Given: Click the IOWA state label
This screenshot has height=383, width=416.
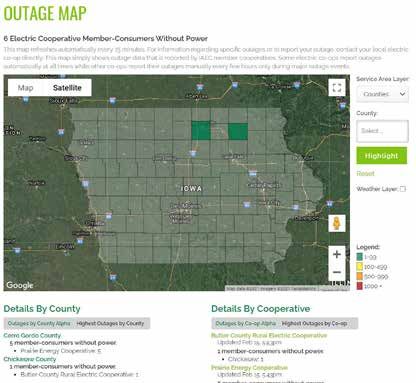Looking at the screenshot, I should tap(191, 189).
